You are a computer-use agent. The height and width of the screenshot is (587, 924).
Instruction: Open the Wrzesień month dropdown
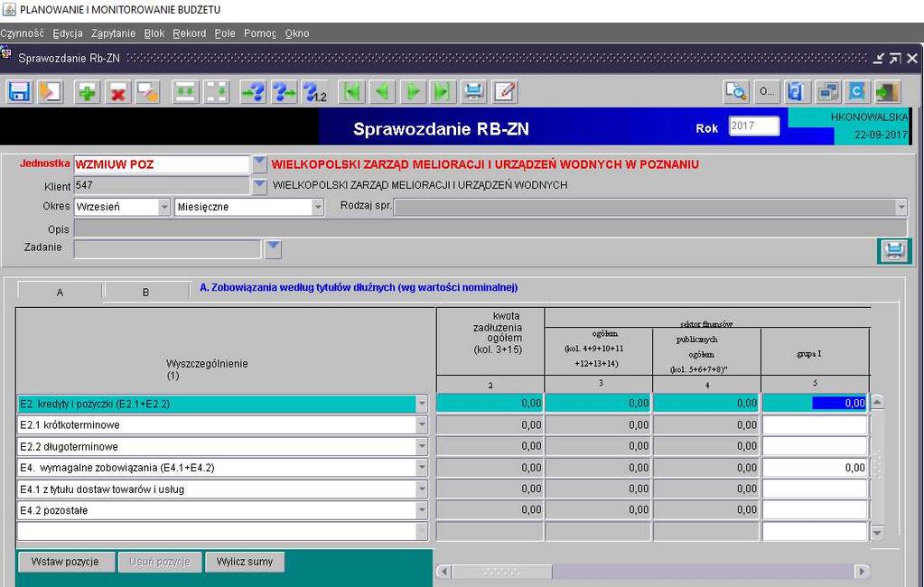tap(163, 207)
